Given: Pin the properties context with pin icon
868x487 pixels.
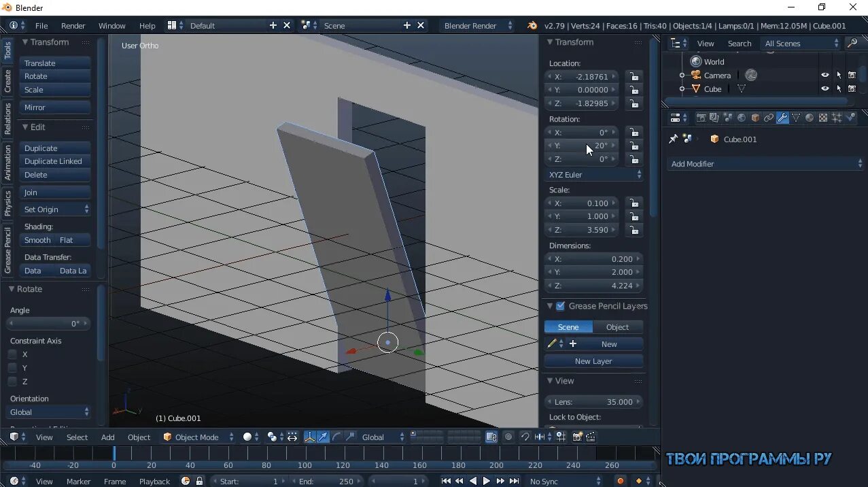Looking at the screenshot, I should click(674, 139).
